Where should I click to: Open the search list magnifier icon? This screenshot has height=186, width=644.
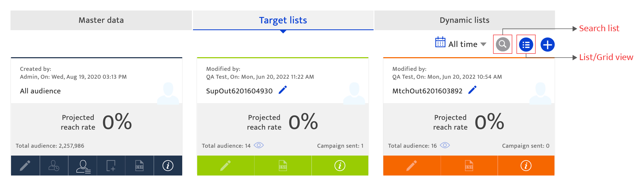tap(502, 44)
